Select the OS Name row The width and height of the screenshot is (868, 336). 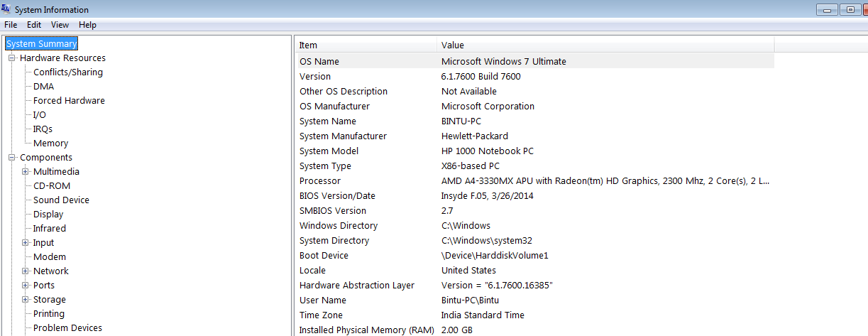[x=534, y=62]
